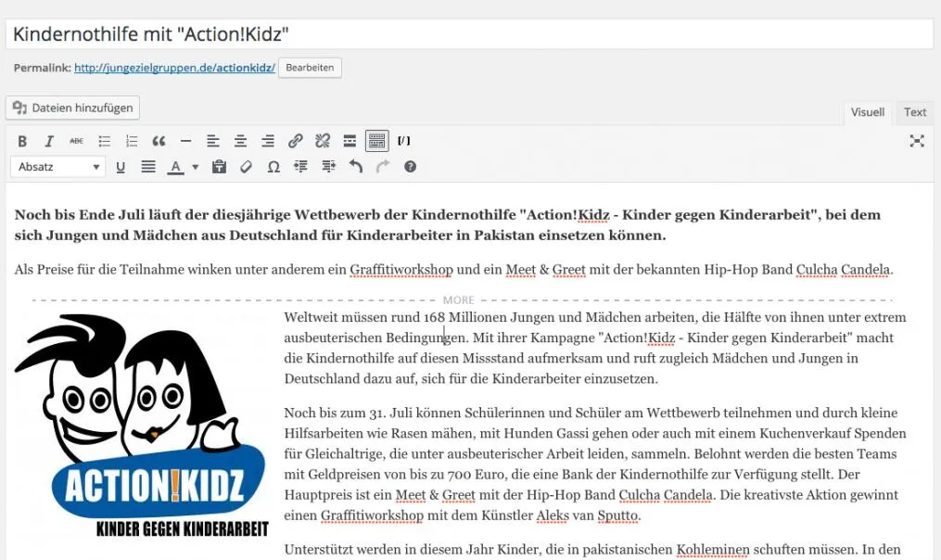Decrease the paragraph indent
This screenshot has height=560, width=941.
[x=300, y=167]
